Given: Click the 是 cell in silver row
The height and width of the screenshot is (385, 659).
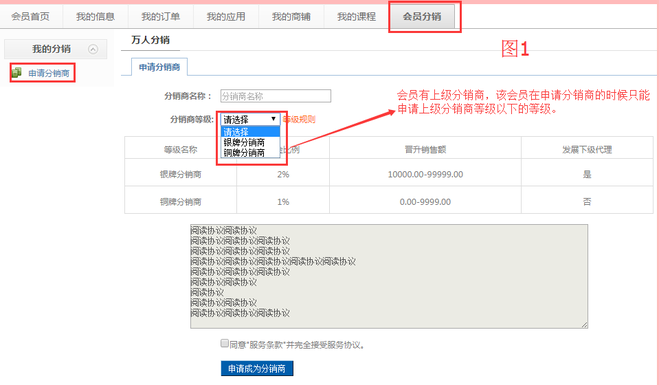Looking at the screenshot, I should pos(587,174).
